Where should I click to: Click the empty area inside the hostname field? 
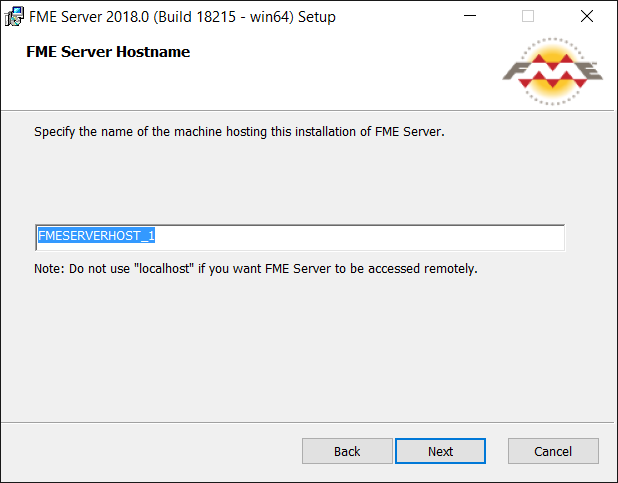point(359,237)
